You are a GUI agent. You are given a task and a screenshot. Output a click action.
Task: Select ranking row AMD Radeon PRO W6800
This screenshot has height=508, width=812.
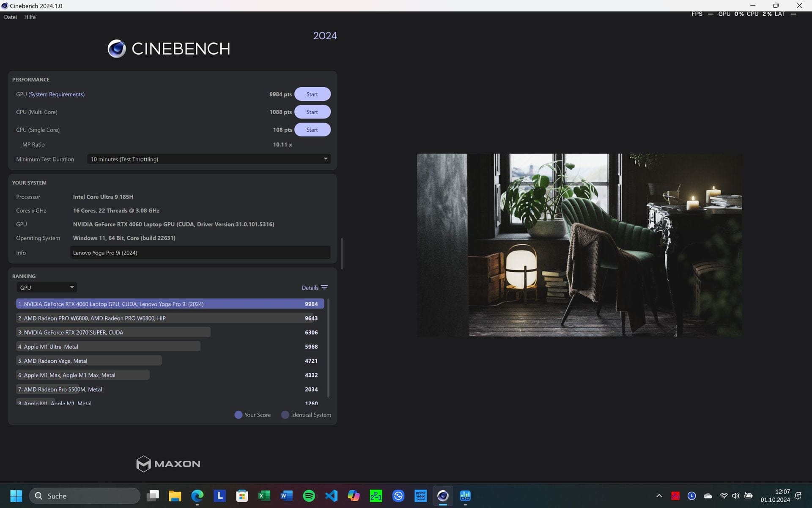[x=170, y=318]
